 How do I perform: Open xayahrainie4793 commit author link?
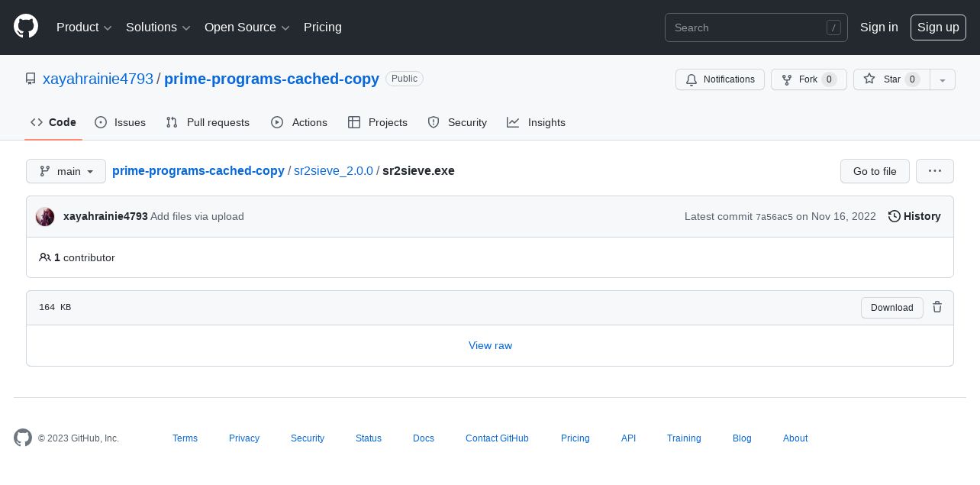pos(105,216)
